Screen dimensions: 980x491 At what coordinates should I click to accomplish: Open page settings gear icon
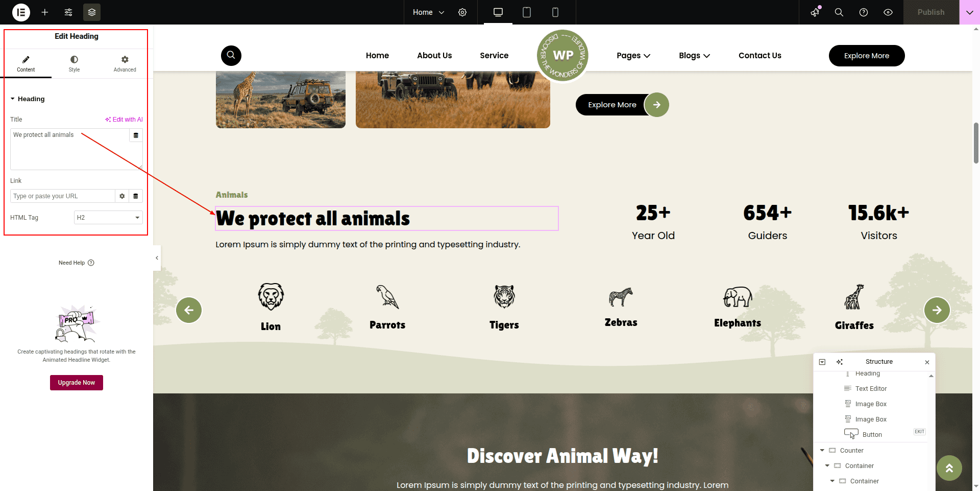[462, 12]
